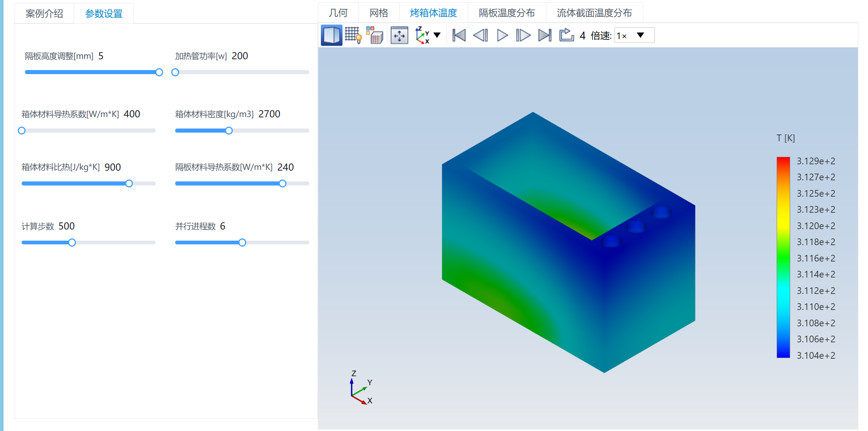The width and height of the screenshot is (868, 431).
Task: Click the fit-to-window view icon
Action: (x=399, y=35)
